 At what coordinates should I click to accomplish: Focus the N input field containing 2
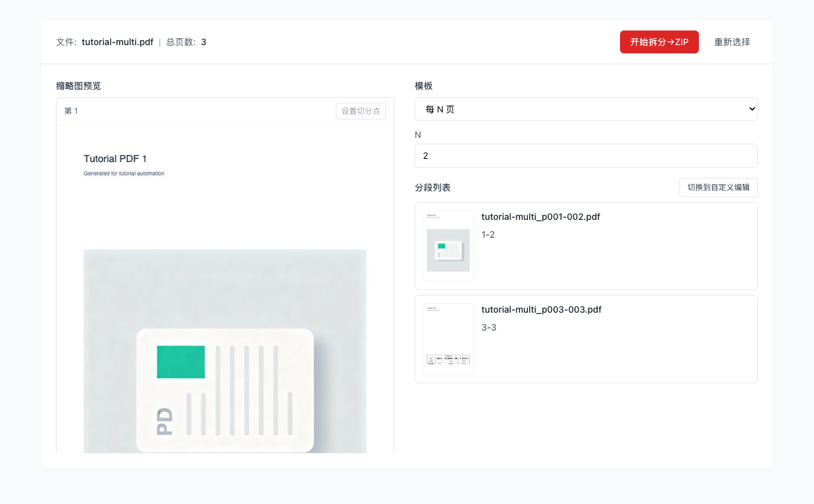pos(585,156)
